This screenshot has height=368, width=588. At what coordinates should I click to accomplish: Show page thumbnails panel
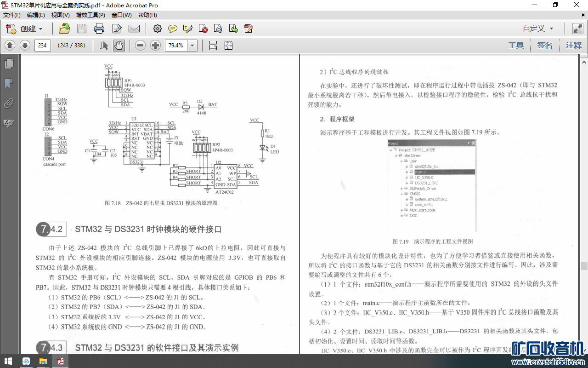point(8,63)
